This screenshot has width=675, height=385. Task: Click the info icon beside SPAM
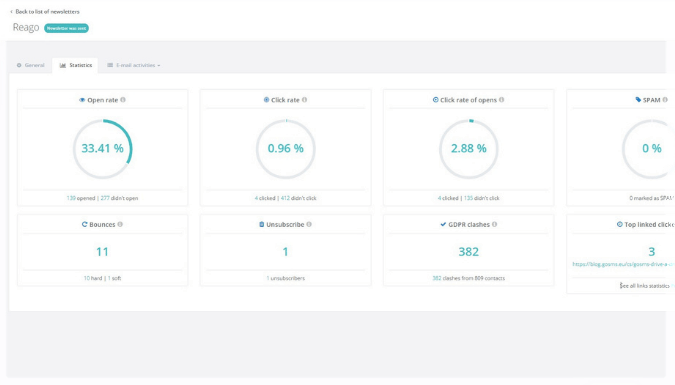pyautogui.click(x=665, y=100)
